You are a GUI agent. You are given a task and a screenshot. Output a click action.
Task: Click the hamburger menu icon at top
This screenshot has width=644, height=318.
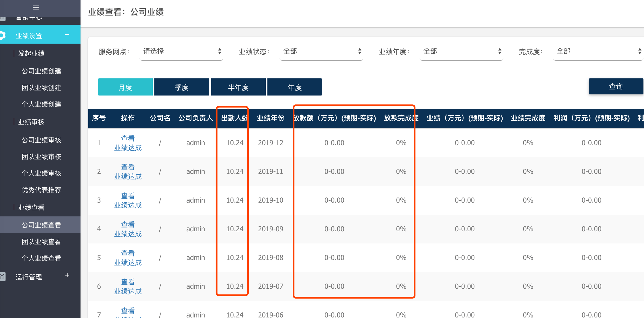pyautogui.click(x=35, y=7)
